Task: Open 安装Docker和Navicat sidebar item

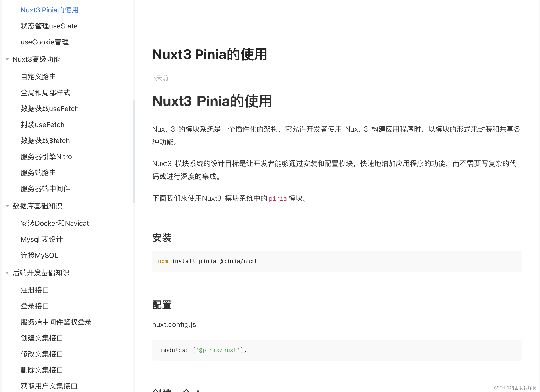Action: (55, 223)
